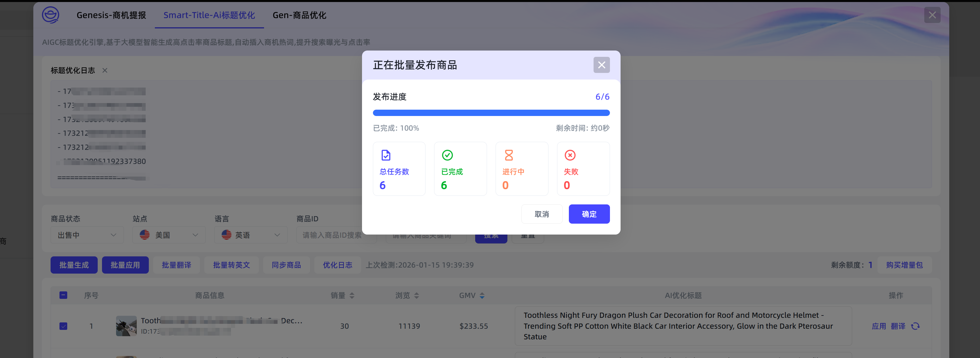The width and height of the screenshot is (980, 358).
Task: Click the regenerate refresh icon in row 1
Action: (x=915, y=326)
